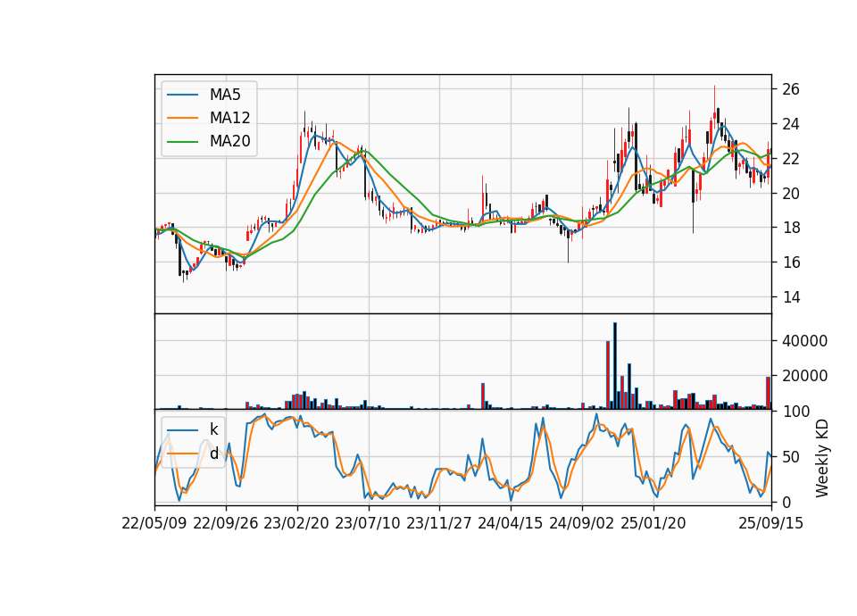
Task: Click the tallest volume bar near 50000
Action: pyautogui.click(x=615, y=366)
